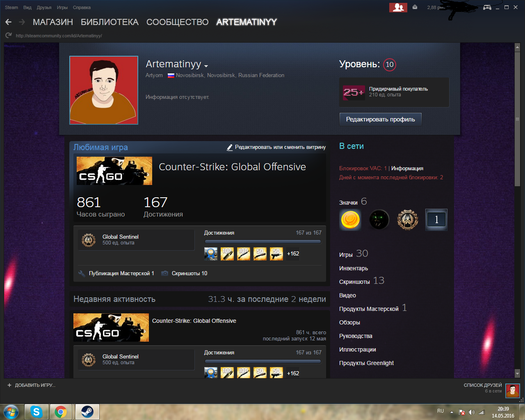
Task: Open the blue ribbon achievement icon in Любимая игра
Action: 211,254
